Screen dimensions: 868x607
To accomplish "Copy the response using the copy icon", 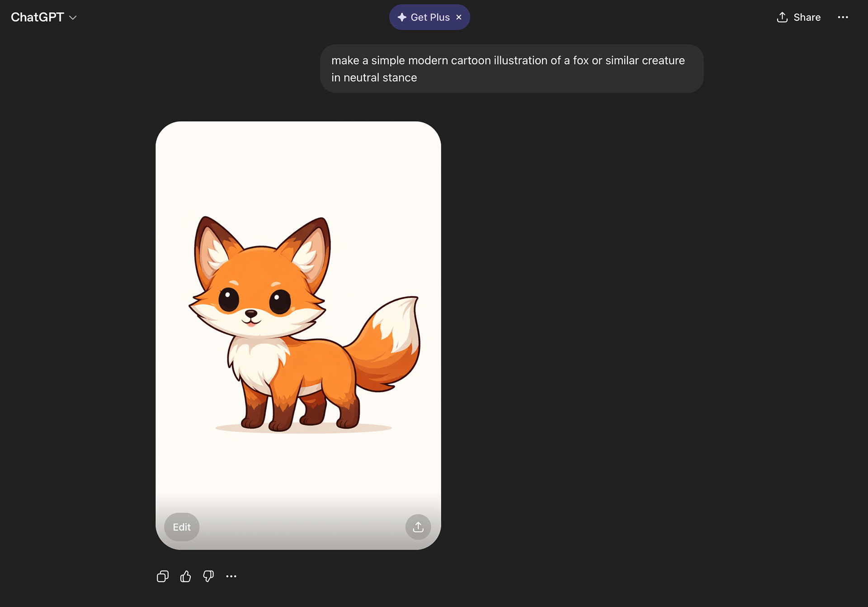I will coord(163,576).
